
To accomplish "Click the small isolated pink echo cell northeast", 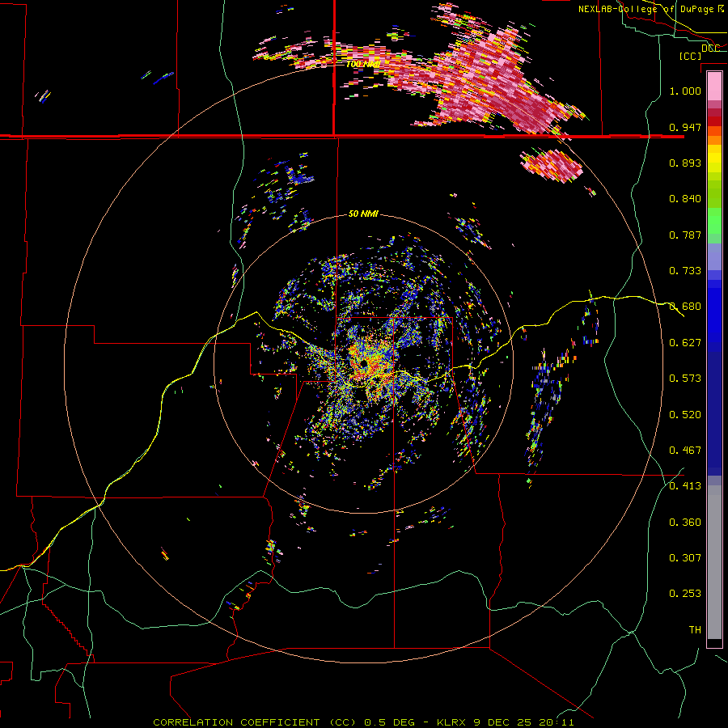I will [x=551, y=166].
